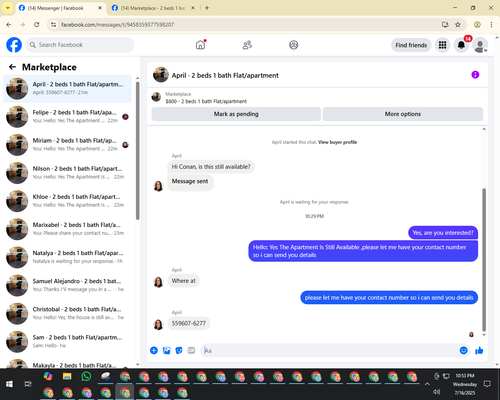Open the Sam conversation
Image resolution: width=500 pixels, height=400 pixels.
pyautogui.click(x=67, y=341)
